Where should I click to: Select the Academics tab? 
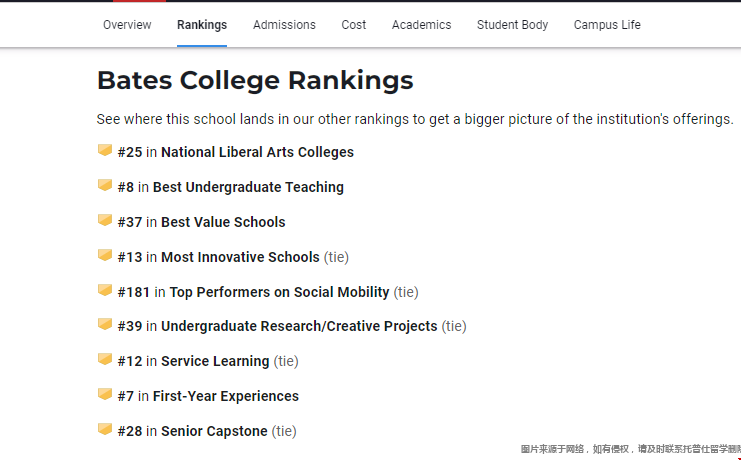(x=421, y=25)
